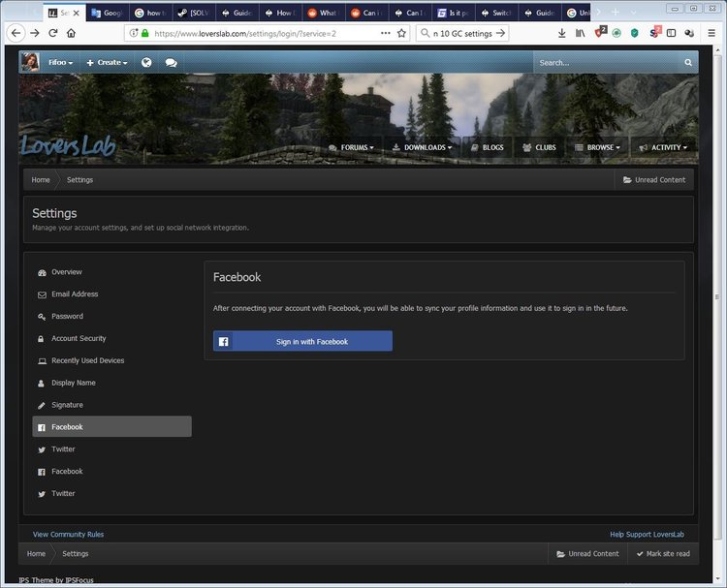Screen dimensions: 727x588
Task: Bookmark this page with the star
Action: (401, 33)
